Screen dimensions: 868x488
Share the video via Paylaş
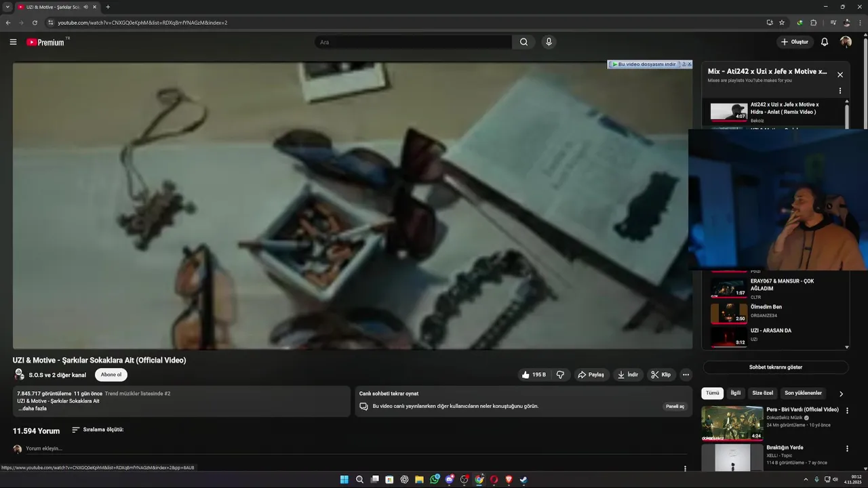591,375
